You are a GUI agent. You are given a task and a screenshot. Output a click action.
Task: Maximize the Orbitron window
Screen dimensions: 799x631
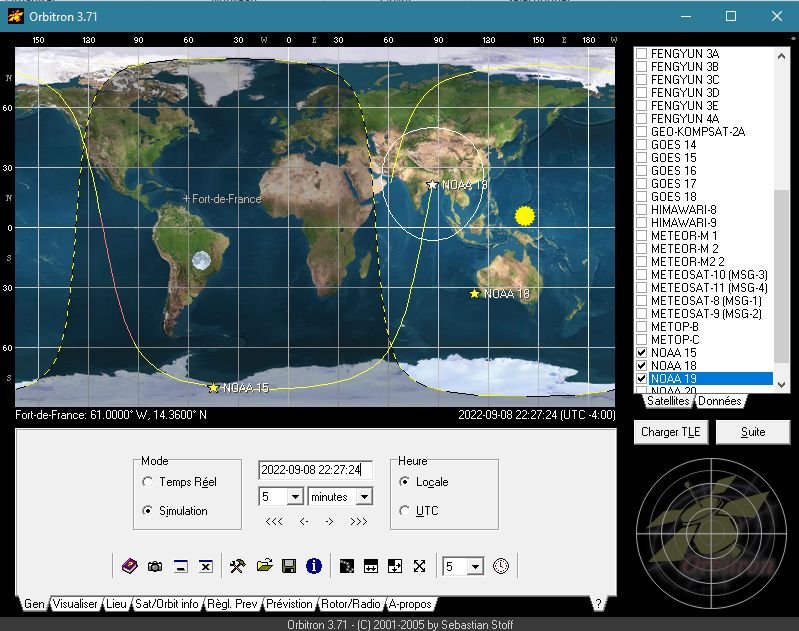pyautogui.click(x=731, y=16)
